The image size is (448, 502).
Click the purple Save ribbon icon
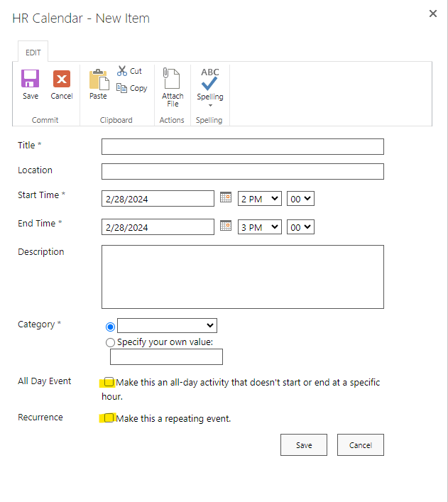30,79
